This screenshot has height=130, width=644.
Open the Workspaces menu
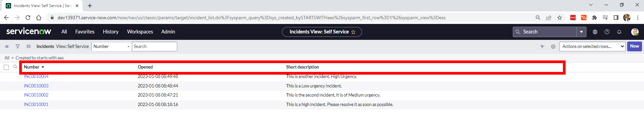click(140, 32)
